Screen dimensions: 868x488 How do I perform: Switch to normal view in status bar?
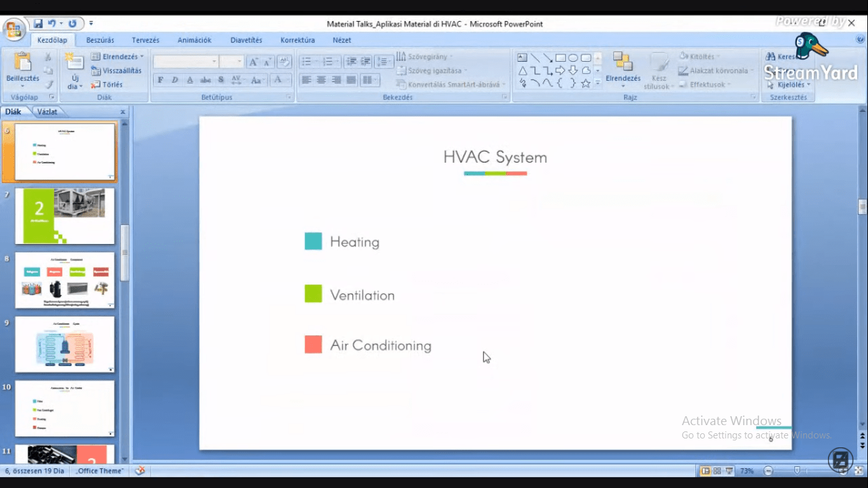pos(705,471)
